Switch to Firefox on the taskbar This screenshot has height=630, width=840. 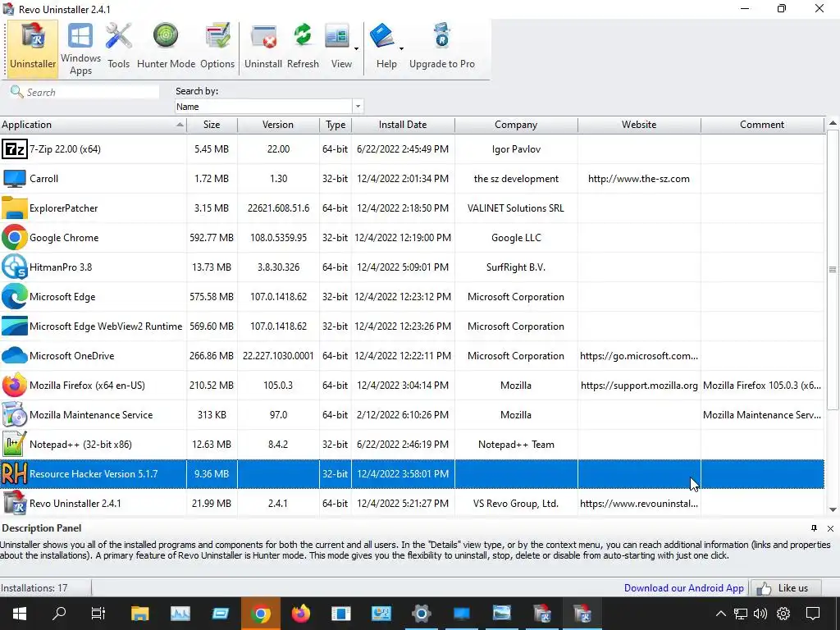pos(300,614)
